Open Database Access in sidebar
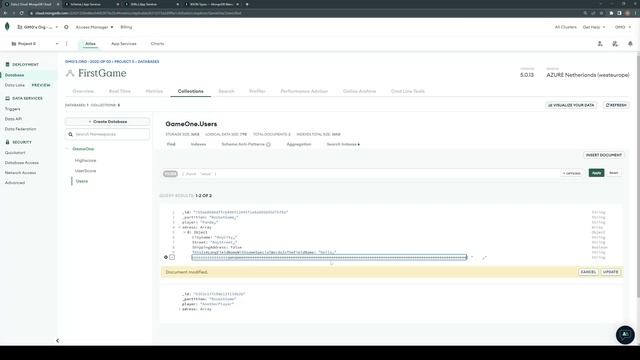The height and width of the screenshot is (360, 640). pos(22,163)
